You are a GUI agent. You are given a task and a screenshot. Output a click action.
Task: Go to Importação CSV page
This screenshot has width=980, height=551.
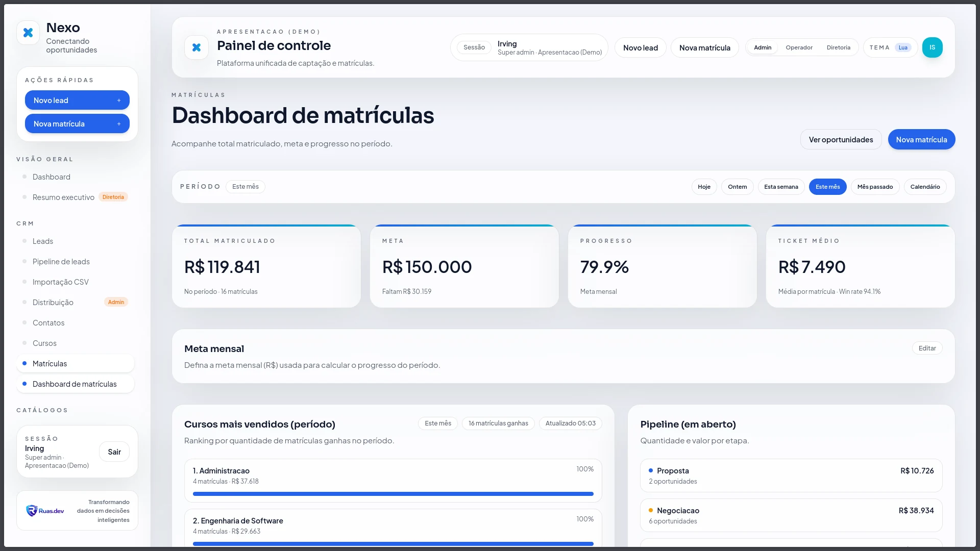coord(61,282)
